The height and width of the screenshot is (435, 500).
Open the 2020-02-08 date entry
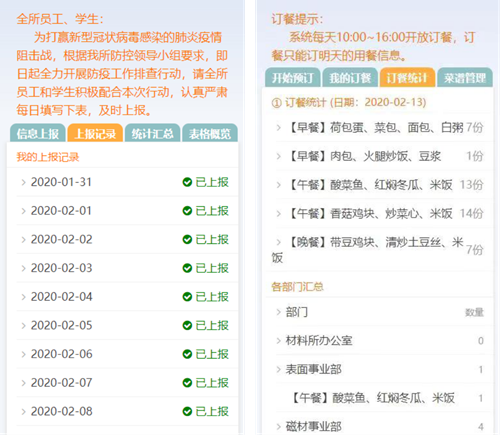[62, 412]
